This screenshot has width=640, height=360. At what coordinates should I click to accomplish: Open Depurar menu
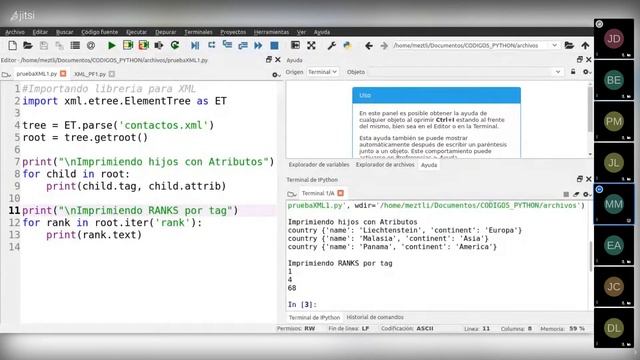[x=166, y=32]
